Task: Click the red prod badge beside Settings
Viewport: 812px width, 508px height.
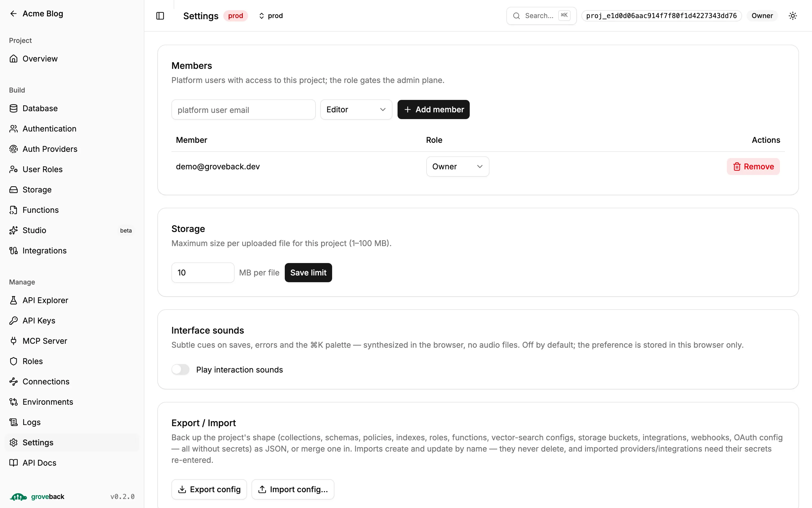Action: [x=235, y=16]
